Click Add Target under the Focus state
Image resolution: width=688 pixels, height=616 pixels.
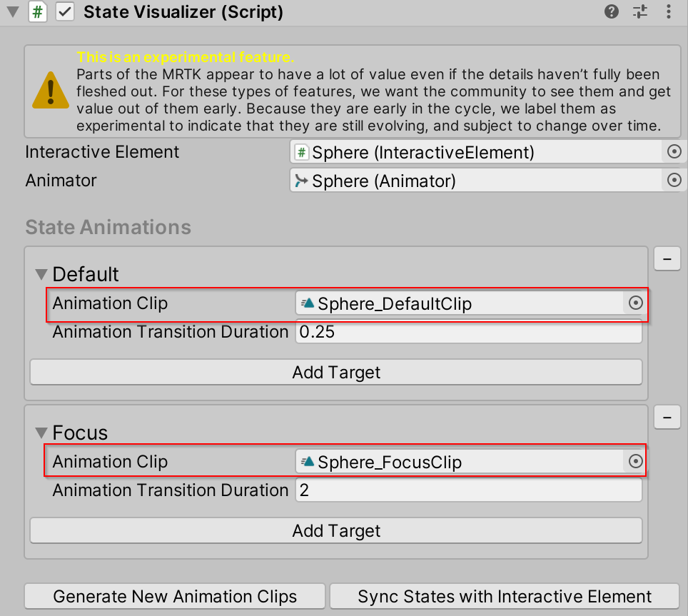pos(335,530)
